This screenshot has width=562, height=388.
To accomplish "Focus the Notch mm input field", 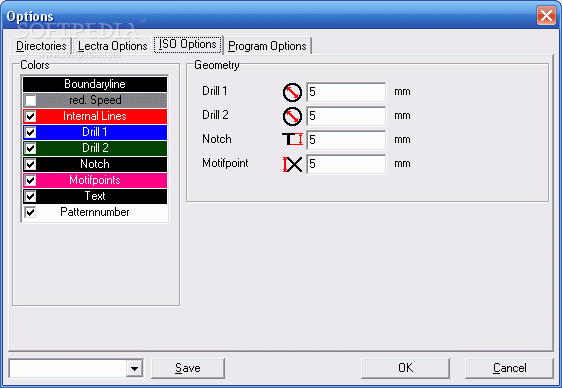I will 346,140.
